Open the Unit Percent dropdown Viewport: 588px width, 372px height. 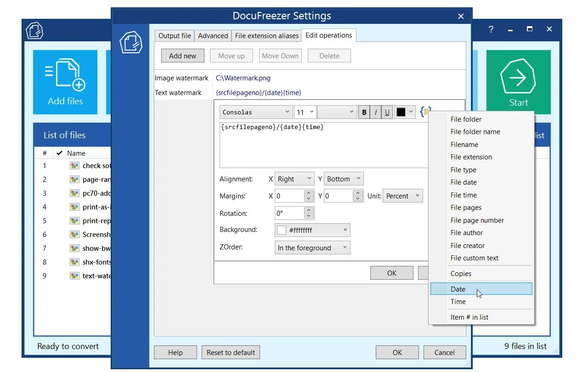pos(402,196)
